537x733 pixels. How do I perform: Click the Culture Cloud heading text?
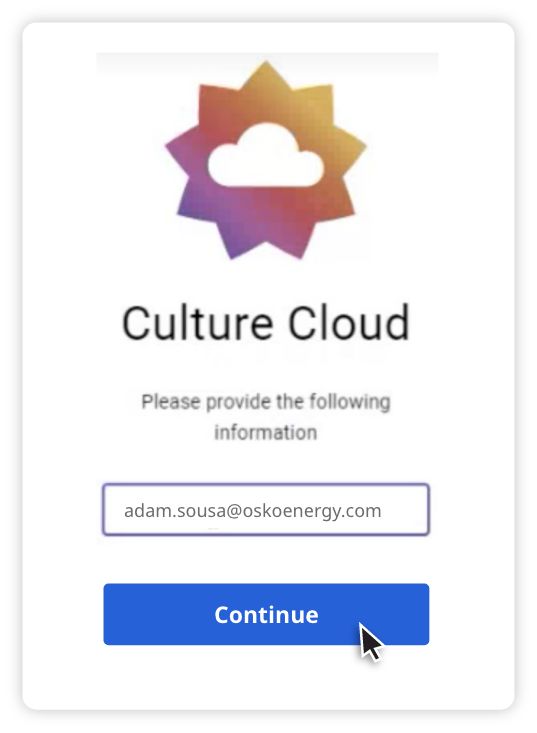(265, 323)
